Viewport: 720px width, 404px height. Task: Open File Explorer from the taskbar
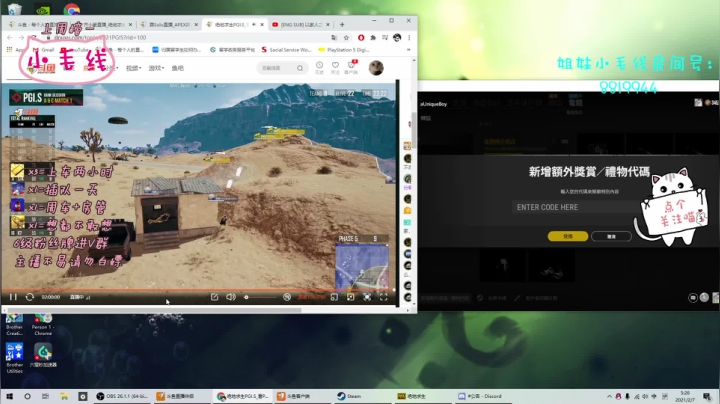point(64,396)
